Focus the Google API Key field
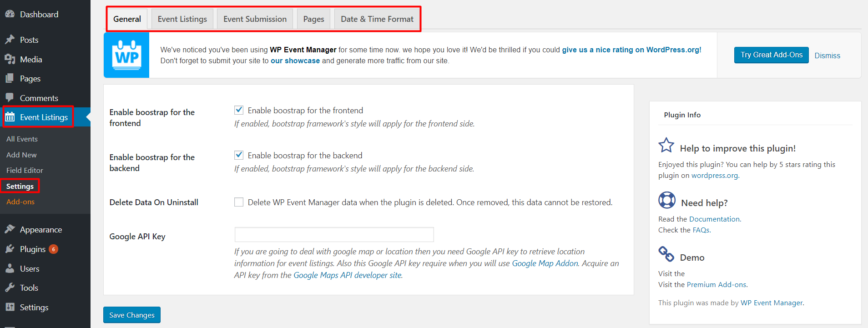 (x=334, y=234)
